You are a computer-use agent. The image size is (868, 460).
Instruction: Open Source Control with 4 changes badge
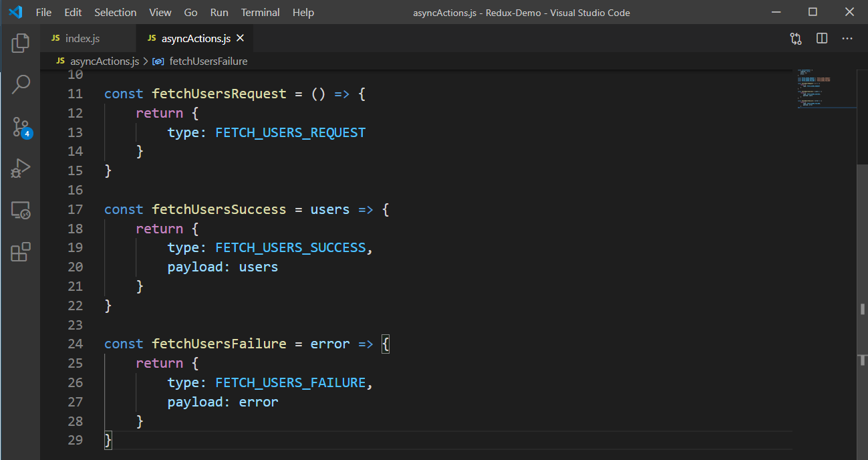pyautogui.click(x=21, y=127)
